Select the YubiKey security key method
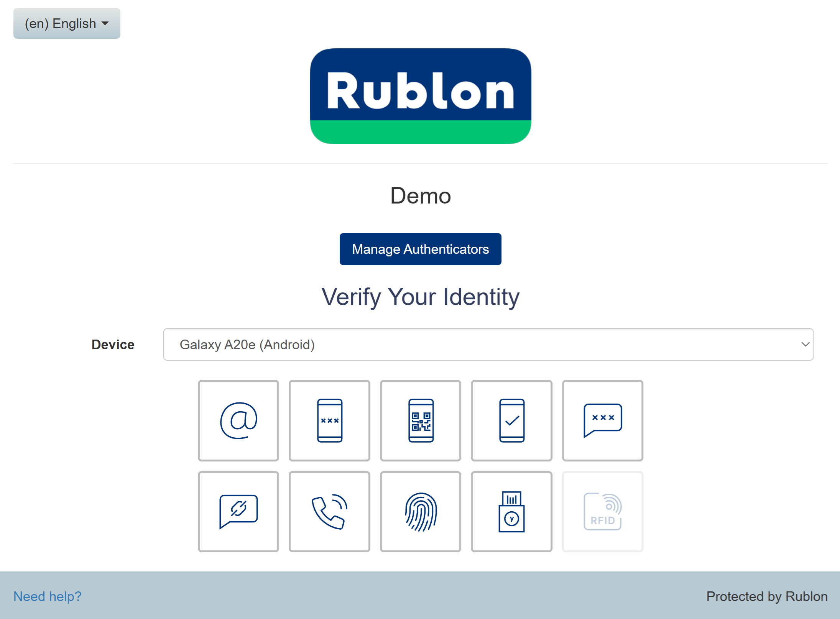This screenshot has width=840, height=619. click(x=511, y=511)
